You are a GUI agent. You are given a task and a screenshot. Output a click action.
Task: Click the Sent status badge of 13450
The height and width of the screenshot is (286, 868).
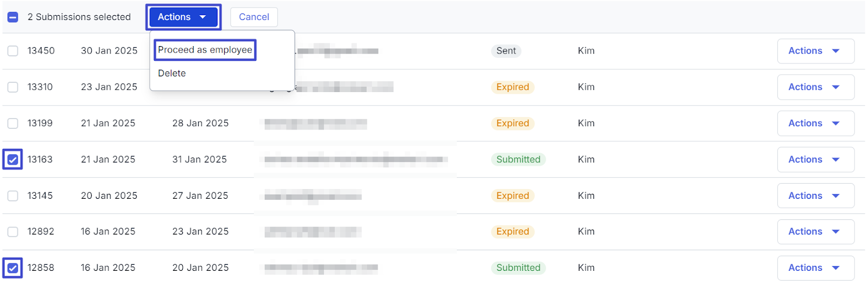coord(506,51)
